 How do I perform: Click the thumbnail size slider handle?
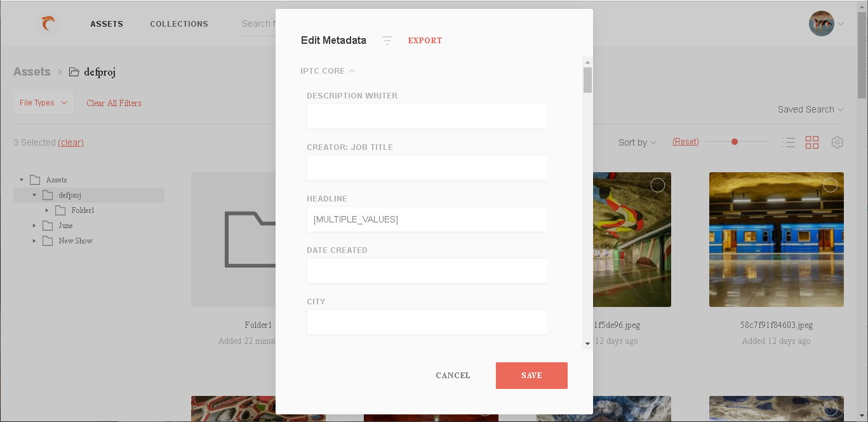click(735, 142)
